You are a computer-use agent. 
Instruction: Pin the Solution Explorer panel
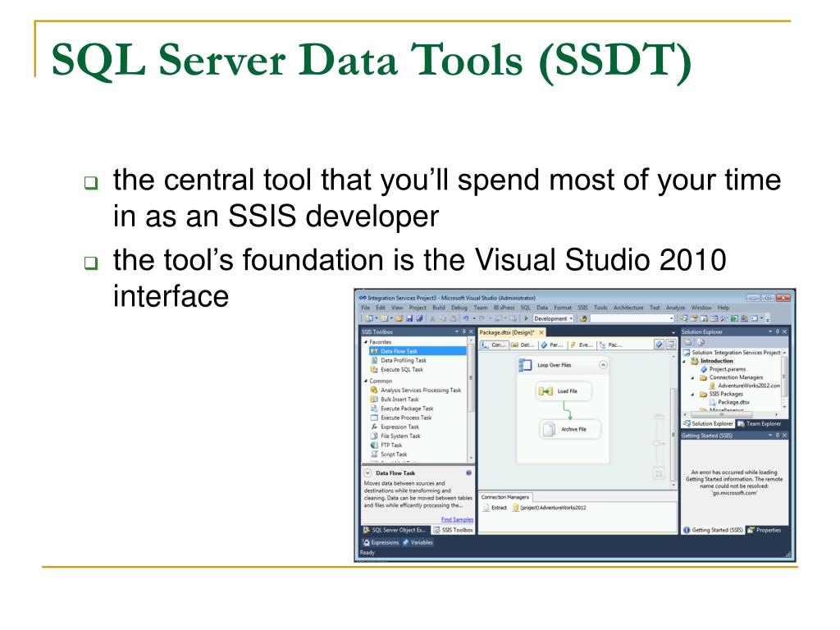778,331
